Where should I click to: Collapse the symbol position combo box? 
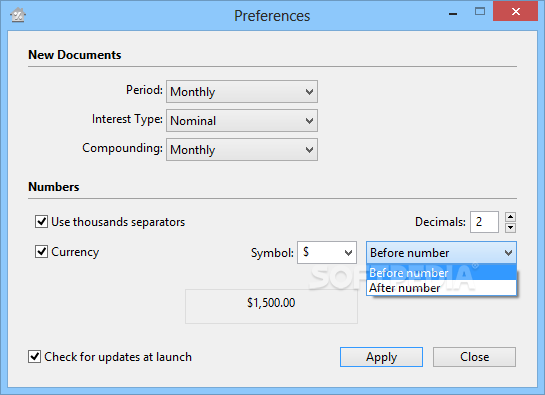click(441, 252)
